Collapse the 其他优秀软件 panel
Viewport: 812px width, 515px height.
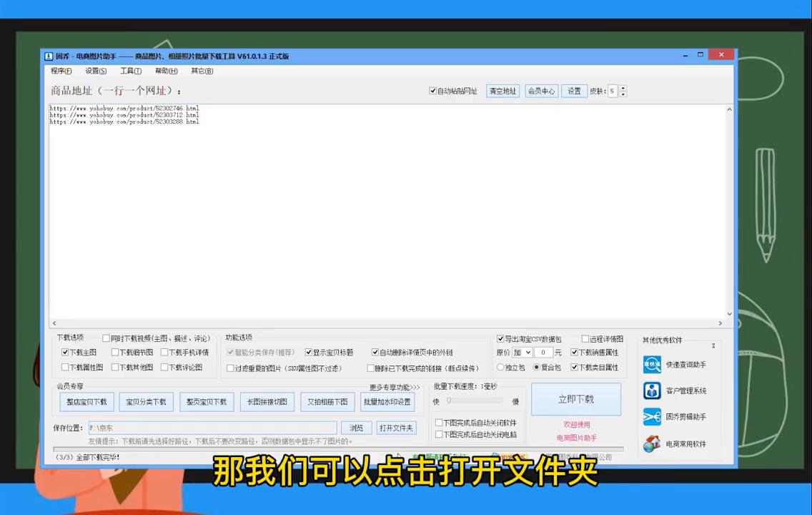tap(713, 345)
